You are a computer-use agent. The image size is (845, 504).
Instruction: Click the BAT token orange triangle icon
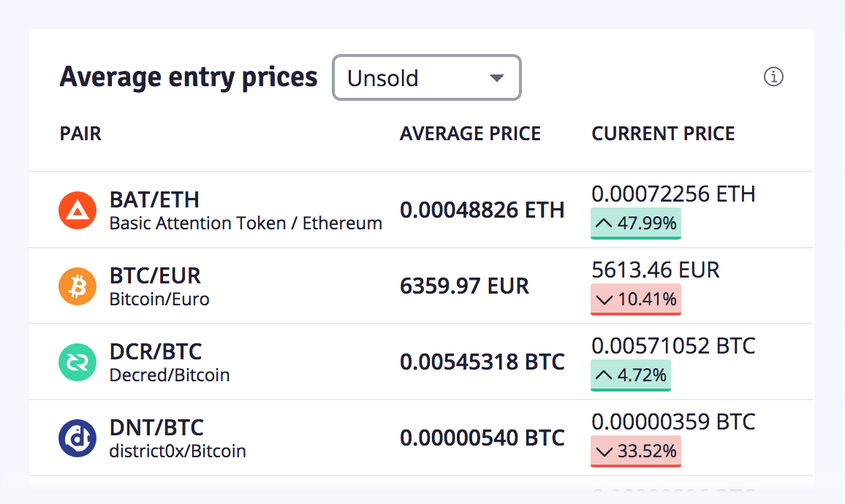point(77,210)
